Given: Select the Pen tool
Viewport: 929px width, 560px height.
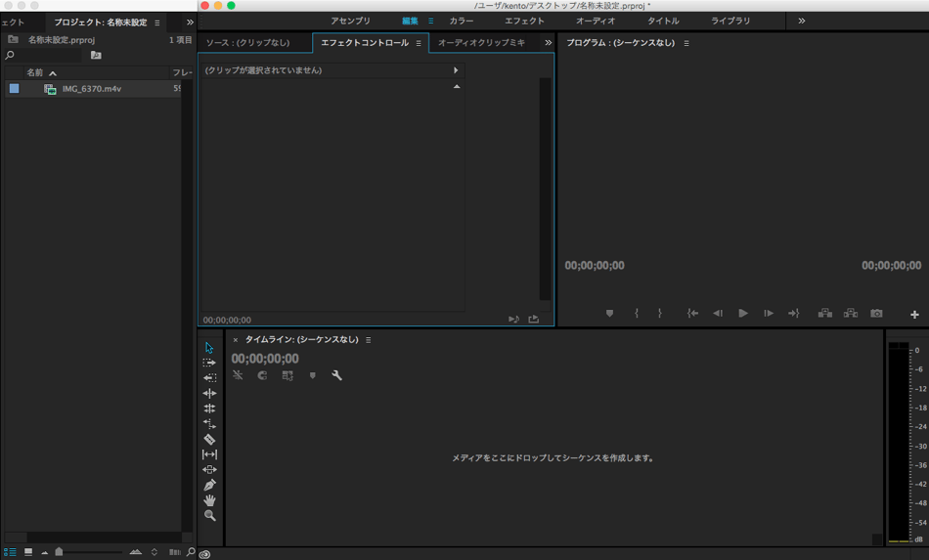Looking at the screenshot, I should (x=209, y=485).
